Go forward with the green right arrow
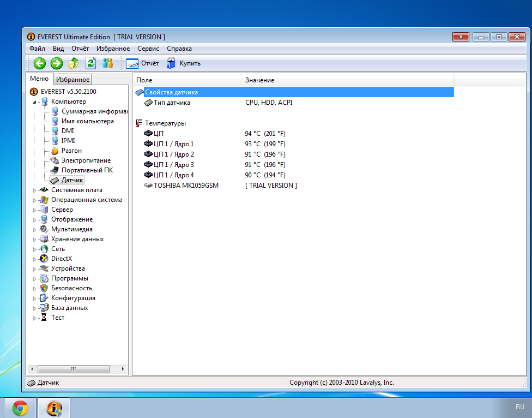The image size is (532, 418). coord(57,63)
